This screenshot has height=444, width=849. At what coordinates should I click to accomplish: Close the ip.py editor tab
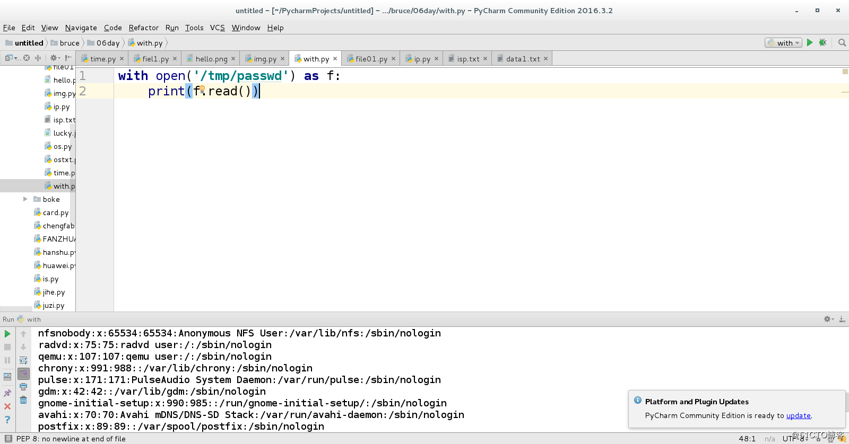click(x=436, y=58)
